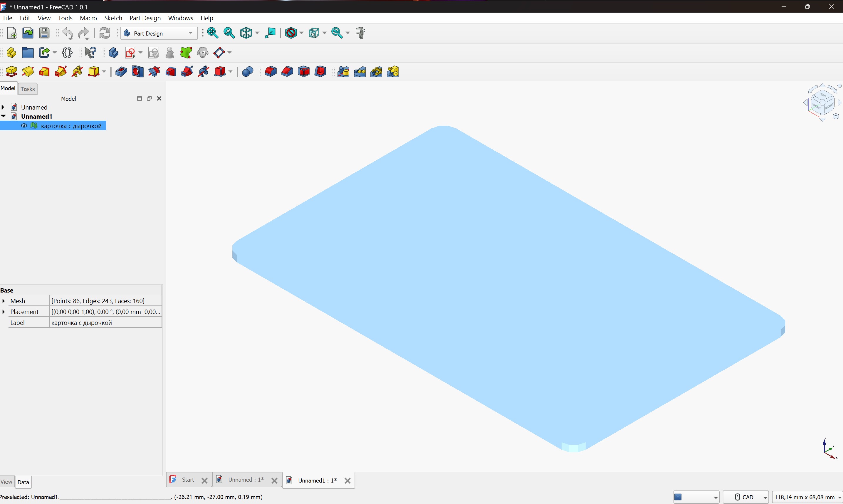Click the blue color swatch in status bar
Image resolution: width=843 pixels, height=504 pixels.
coord(678,497)
